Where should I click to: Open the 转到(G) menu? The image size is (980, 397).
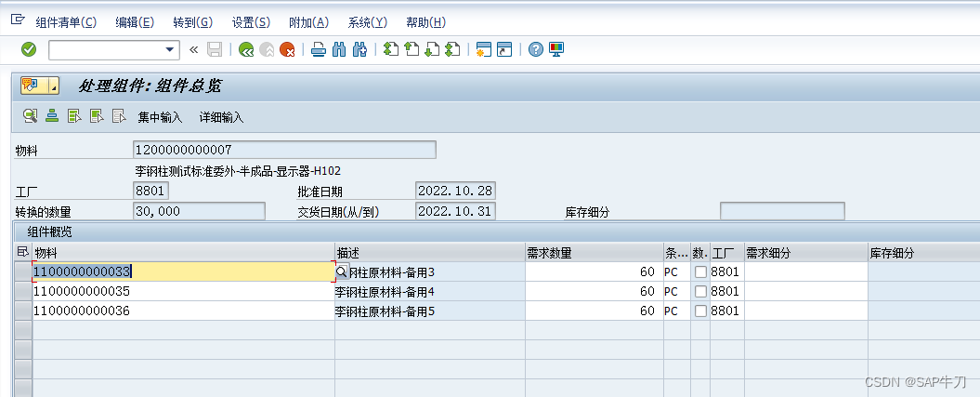192,22
